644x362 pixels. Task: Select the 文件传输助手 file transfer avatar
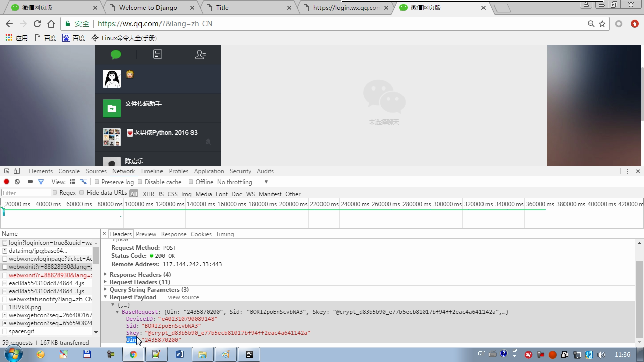click(x=112, y=108)
